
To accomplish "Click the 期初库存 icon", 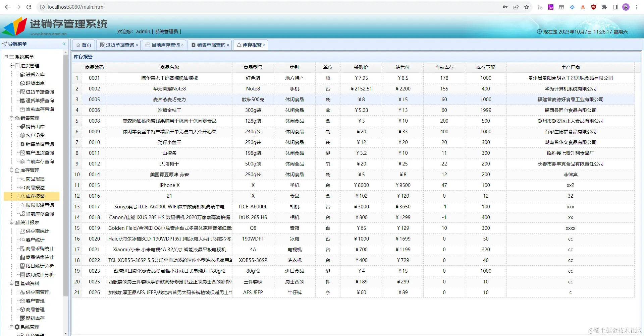I will (22, 318).
